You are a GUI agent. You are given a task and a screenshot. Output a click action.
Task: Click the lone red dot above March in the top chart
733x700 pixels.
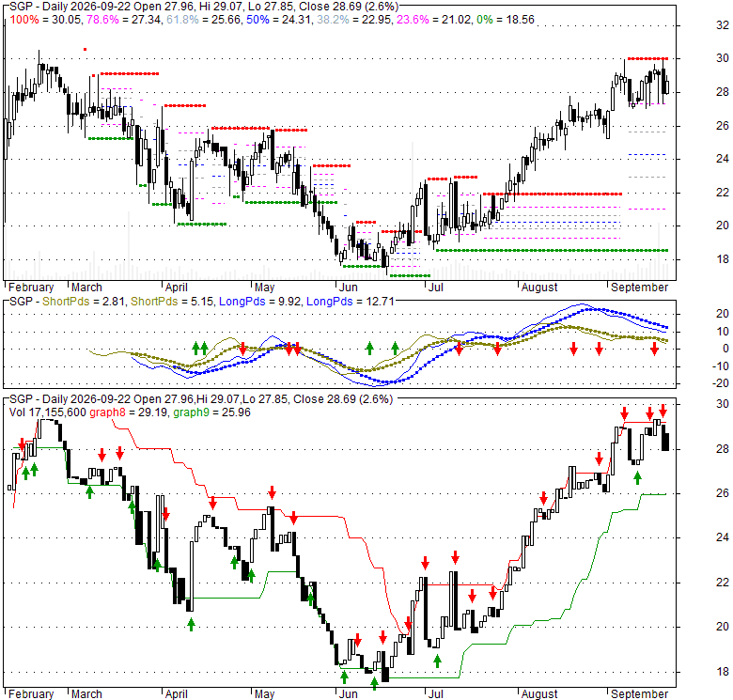pyautogui.click(x=86, y=49)
